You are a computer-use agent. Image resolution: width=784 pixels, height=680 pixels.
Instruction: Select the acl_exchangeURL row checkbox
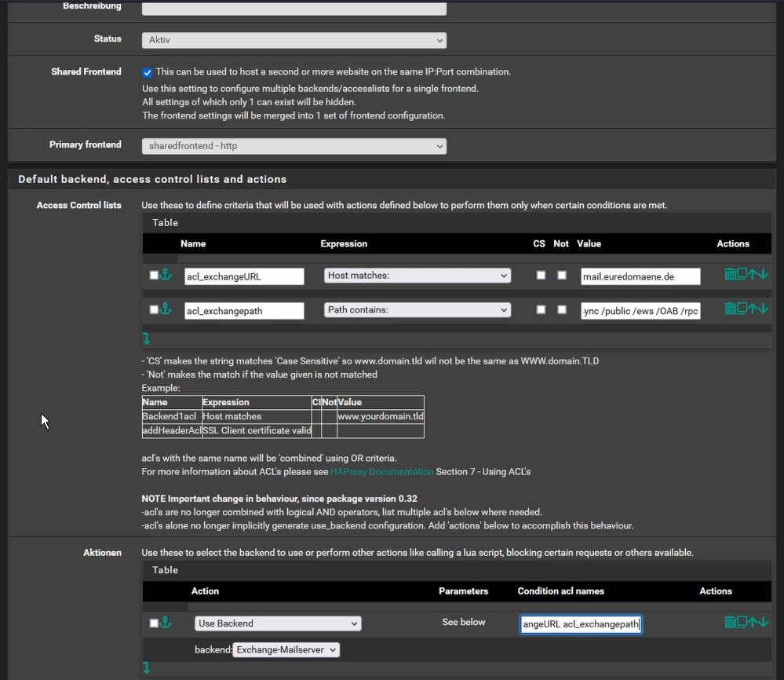[x=154, y=275]
